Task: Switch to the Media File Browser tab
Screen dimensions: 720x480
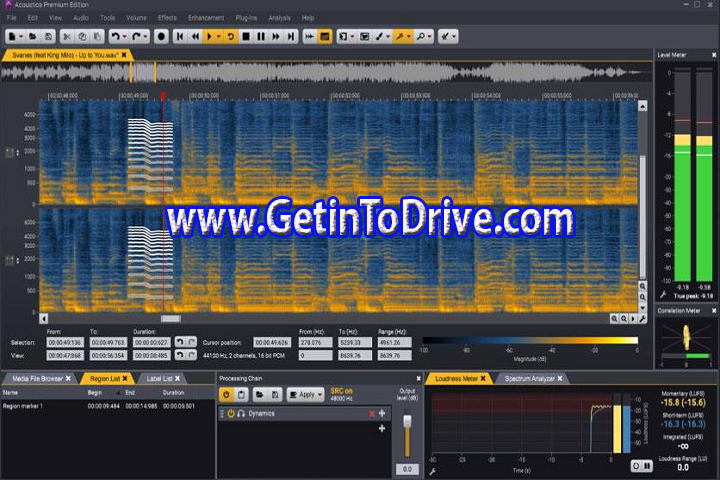Action: point(38,378)
